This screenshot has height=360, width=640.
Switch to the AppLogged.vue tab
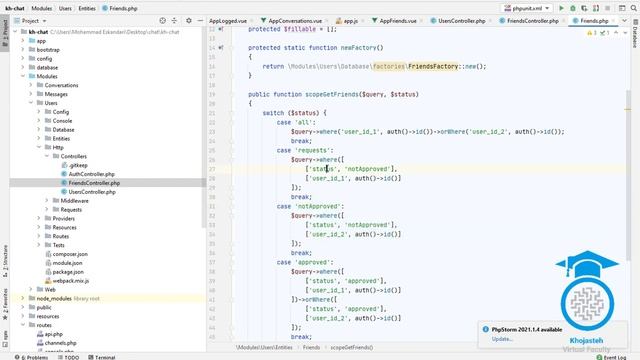click(x=228, y=20)
